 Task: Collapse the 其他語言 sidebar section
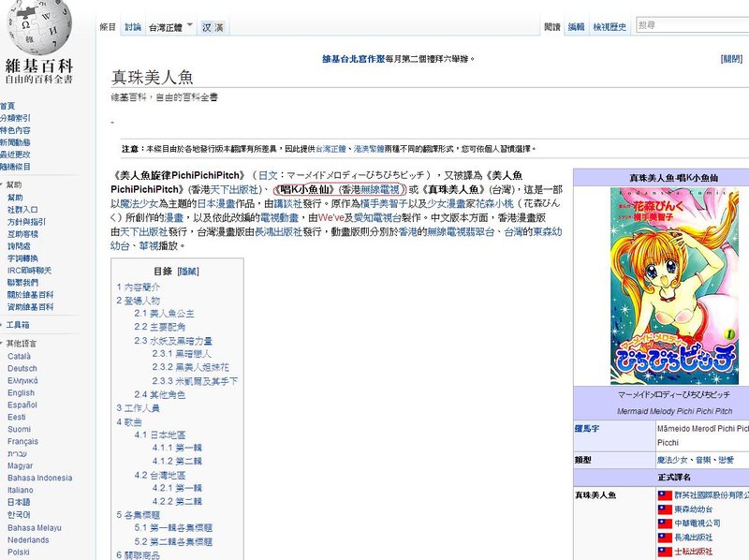[x=19, y=344]
